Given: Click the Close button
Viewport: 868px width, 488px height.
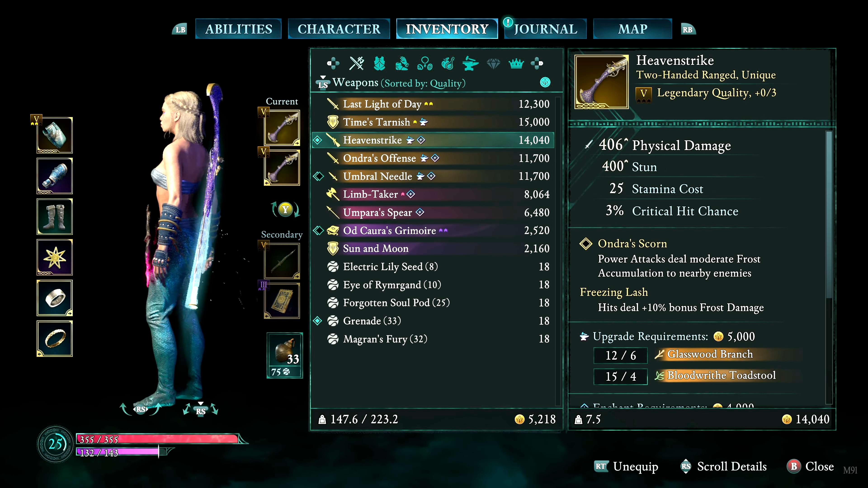Looking at the screenshot, I should [x=810, y=467].
